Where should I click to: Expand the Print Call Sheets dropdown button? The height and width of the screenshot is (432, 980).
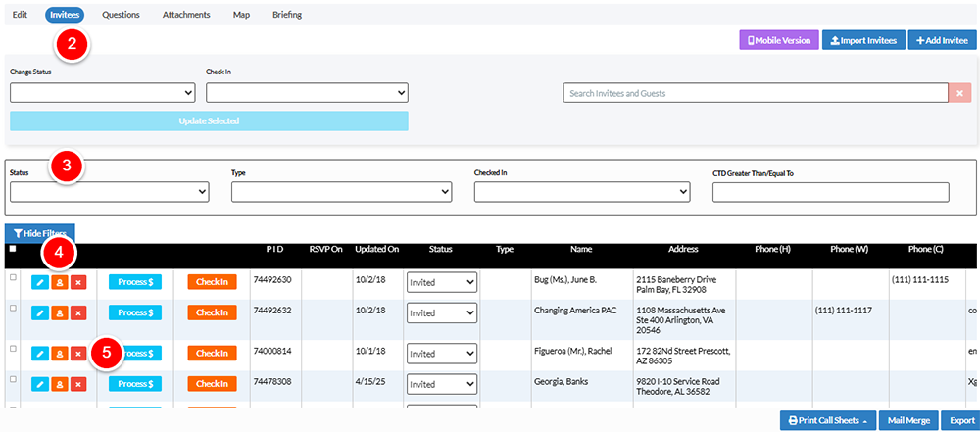tap(827, 421)
